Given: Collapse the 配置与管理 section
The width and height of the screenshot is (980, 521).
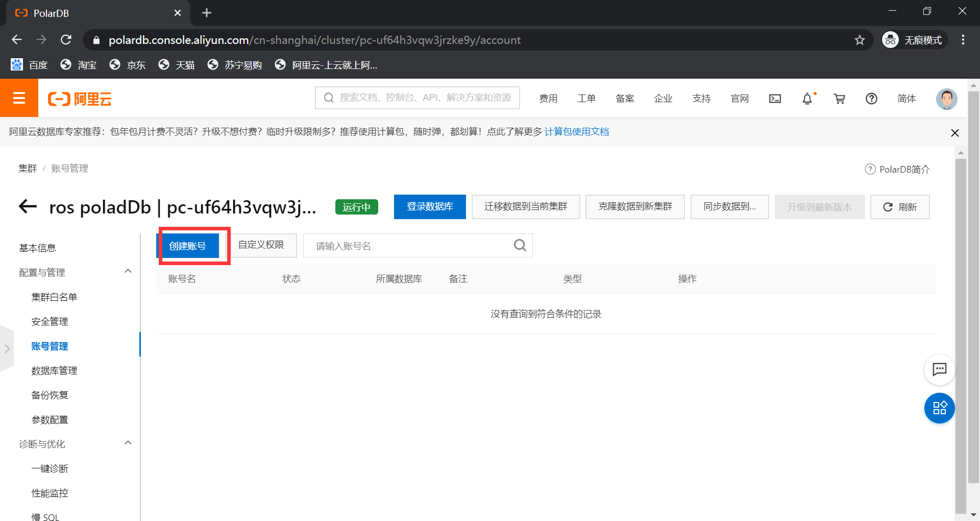Looking at the screenshot, I should [128, 271].
